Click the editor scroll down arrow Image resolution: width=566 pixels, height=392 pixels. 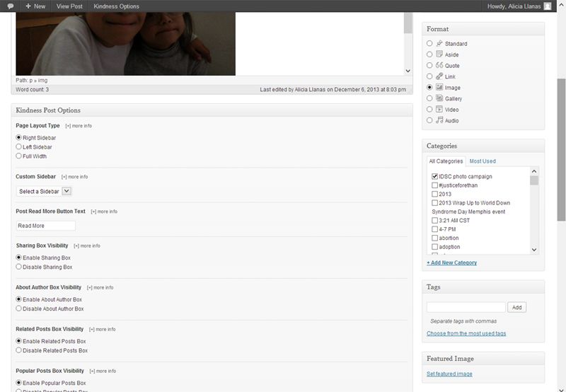[x=408, y=71]
